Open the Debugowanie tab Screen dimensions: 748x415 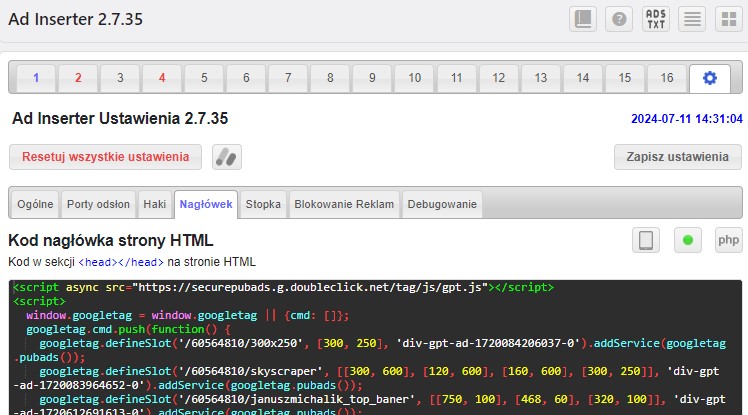(442, 204)
